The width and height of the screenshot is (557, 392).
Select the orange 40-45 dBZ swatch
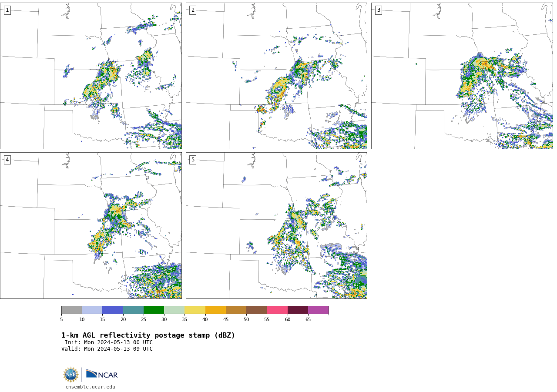tap(216, 310)
